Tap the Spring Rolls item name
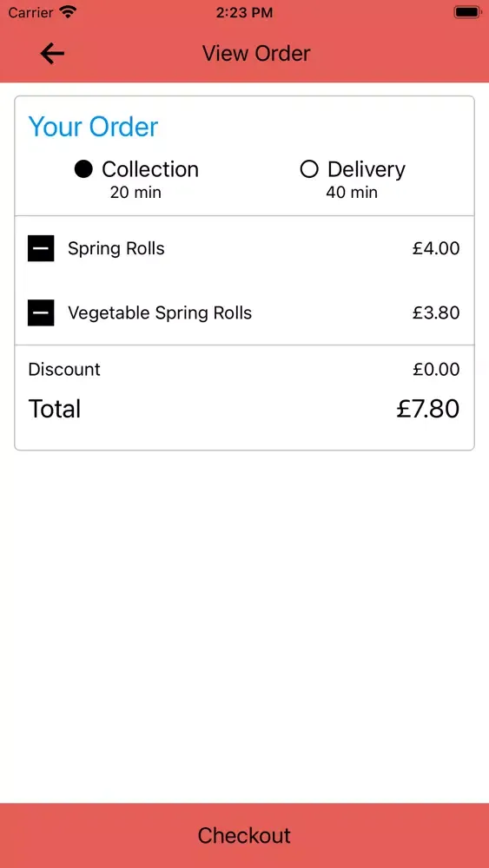The height and width of the screenshot is (868, 489). point(116,248)
